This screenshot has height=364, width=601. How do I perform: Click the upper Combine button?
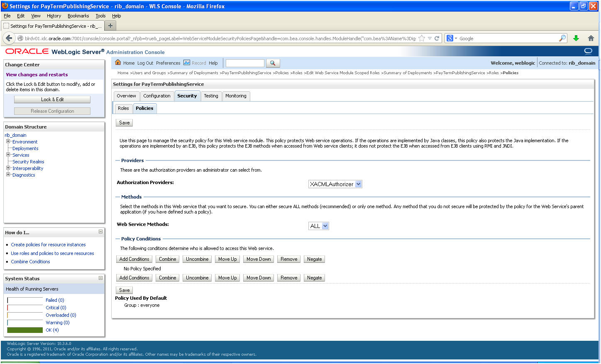[x=168, y=259]
